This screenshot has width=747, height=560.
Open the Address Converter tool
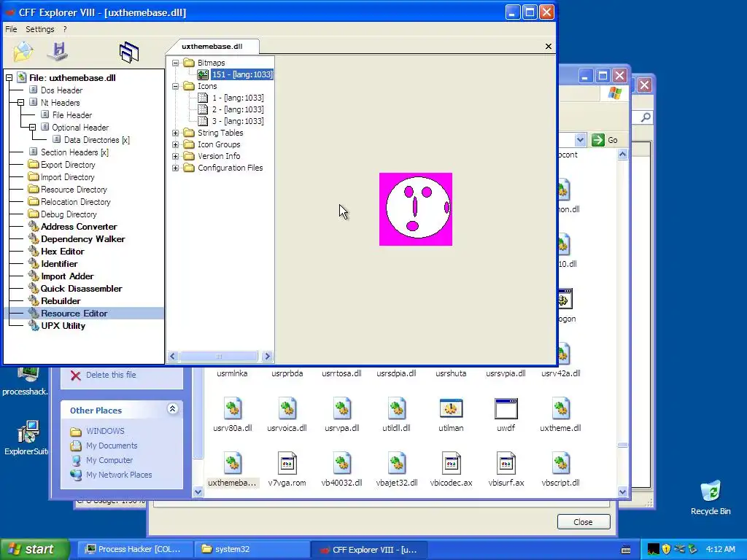(x=79, y=227)
